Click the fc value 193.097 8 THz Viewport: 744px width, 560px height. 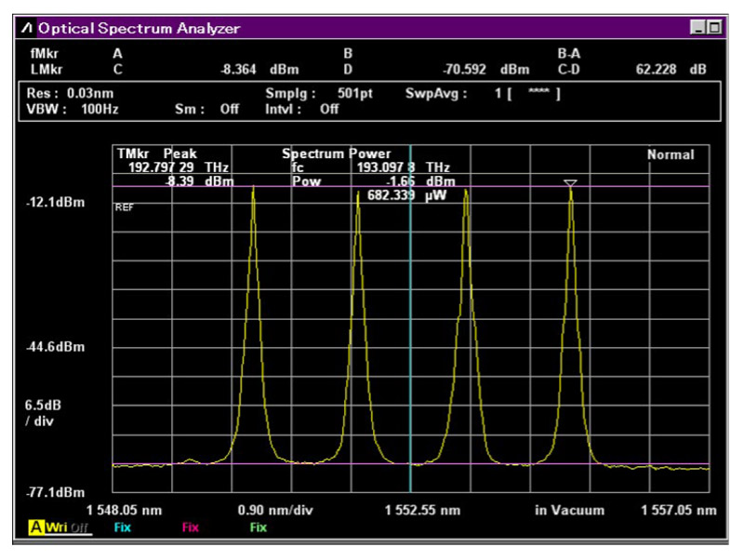[404, 167]
